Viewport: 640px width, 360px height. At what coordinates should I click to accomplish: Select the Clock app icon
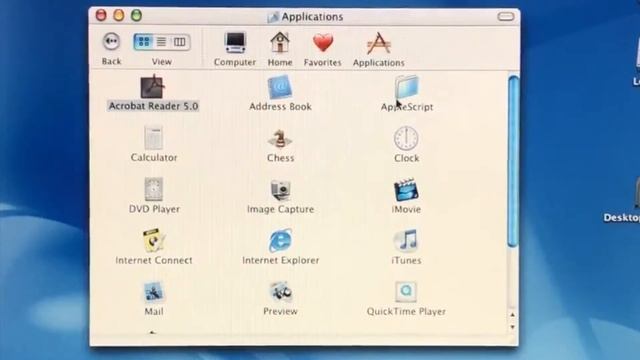(x=406, y=138)
